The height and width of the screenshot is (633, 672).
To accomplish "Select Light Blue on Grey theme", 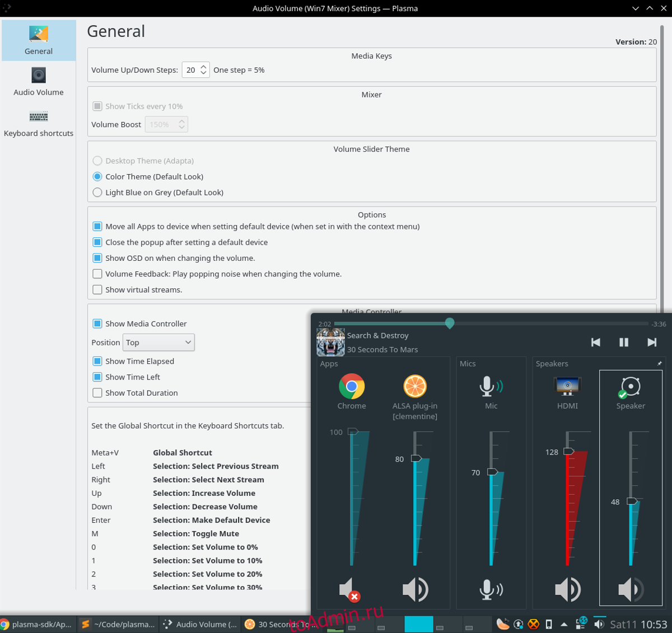I will tap(97, 193).
